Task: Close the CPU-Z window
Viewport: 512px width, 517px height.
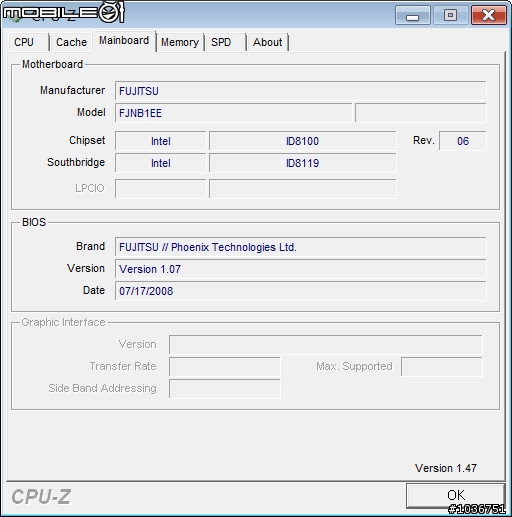Action: [489, 15]
